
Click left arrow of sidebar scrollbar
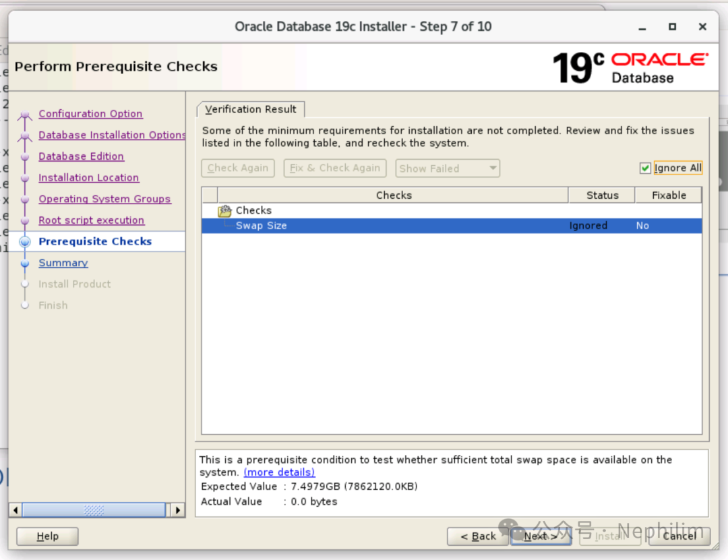(x=16, y=510)
